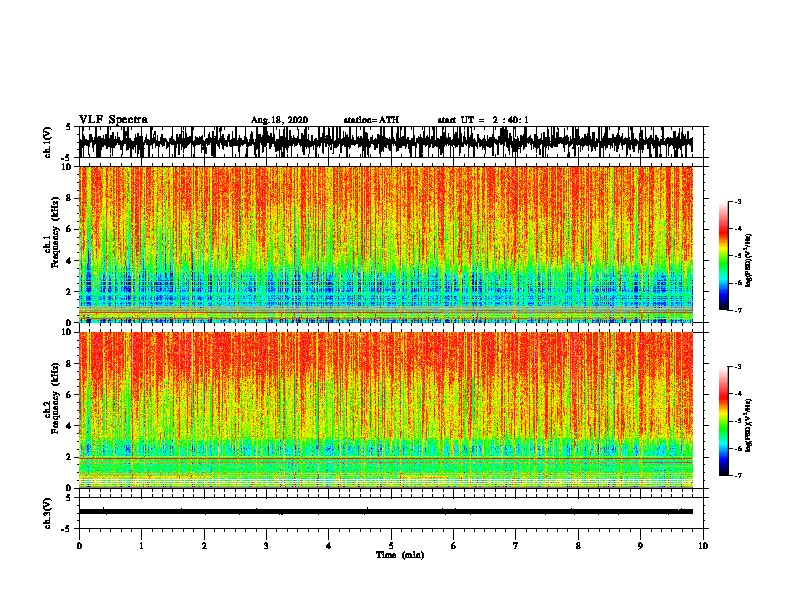Click the ch.1 spectrogram panel
The image size is (792, 612).
click(385, 244)
